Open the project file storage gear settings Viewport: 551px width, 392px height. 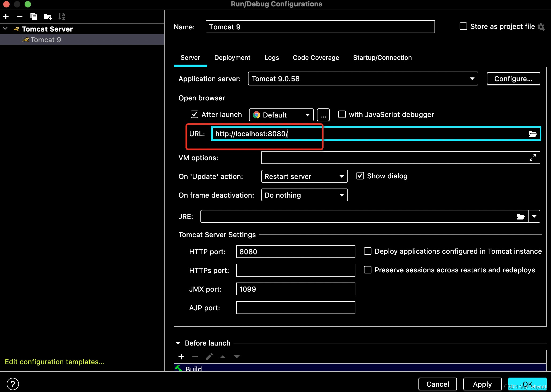541,27
